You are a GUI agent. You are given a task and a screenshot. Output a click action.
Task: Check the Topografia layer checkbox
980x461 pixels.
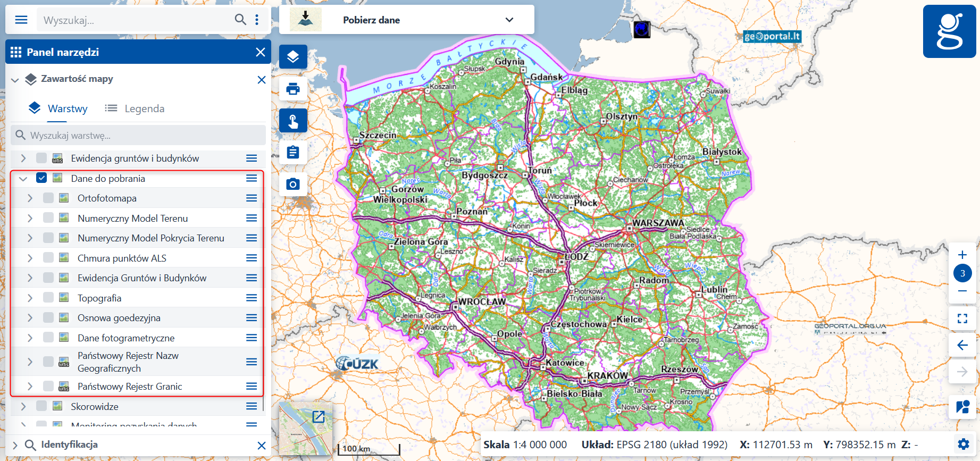48,298
